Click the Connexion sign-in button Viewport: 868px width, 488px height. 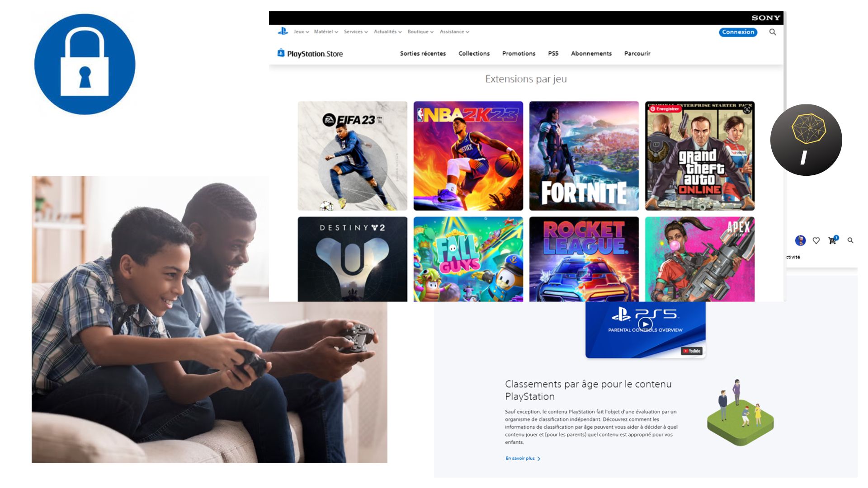point(738,32)
